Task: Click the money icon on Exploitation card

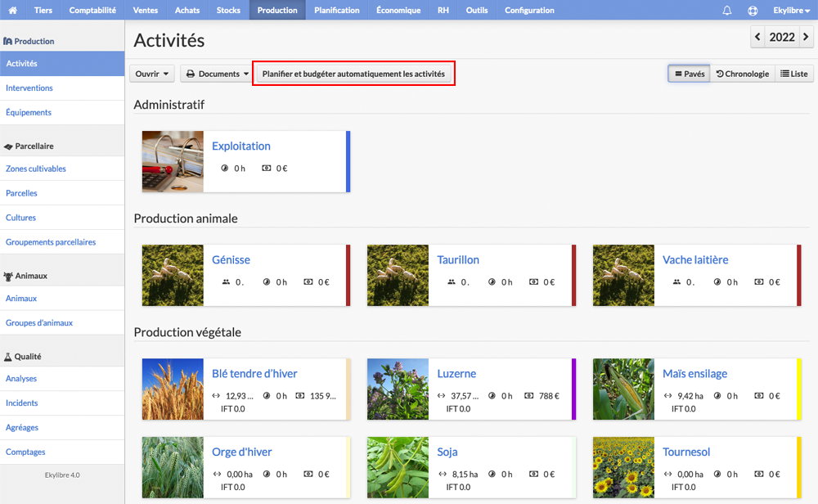Action: tap(266, 168)
